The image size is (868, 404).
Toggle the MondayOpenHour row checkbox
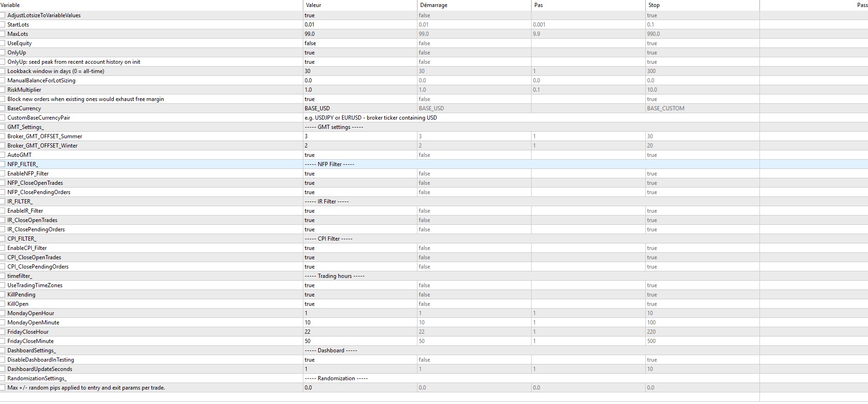click(2, 313)
